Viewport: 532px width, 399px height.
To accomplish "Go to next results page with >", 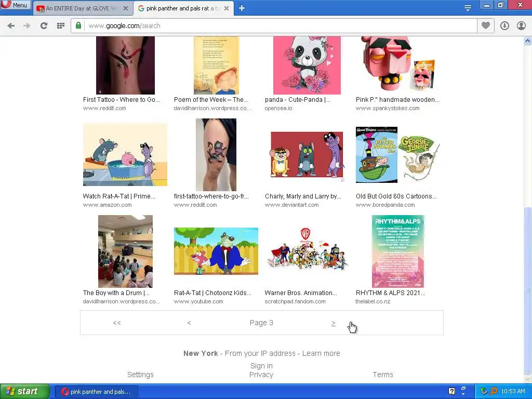I will [x=333, y=323].
